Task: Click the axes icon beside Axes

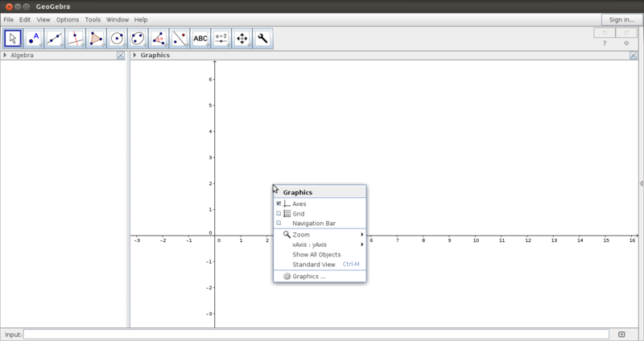Action: [x=287, y=203]
